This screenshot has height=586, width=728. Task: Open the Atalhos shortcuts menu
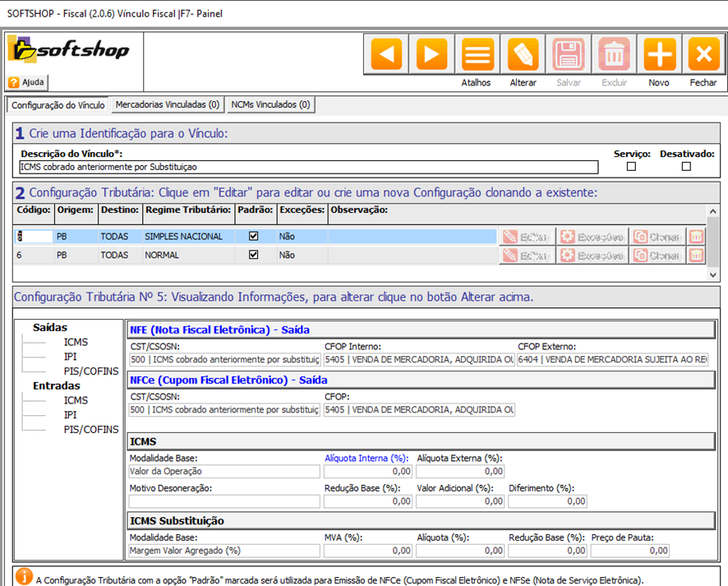(x=477, y=55)
